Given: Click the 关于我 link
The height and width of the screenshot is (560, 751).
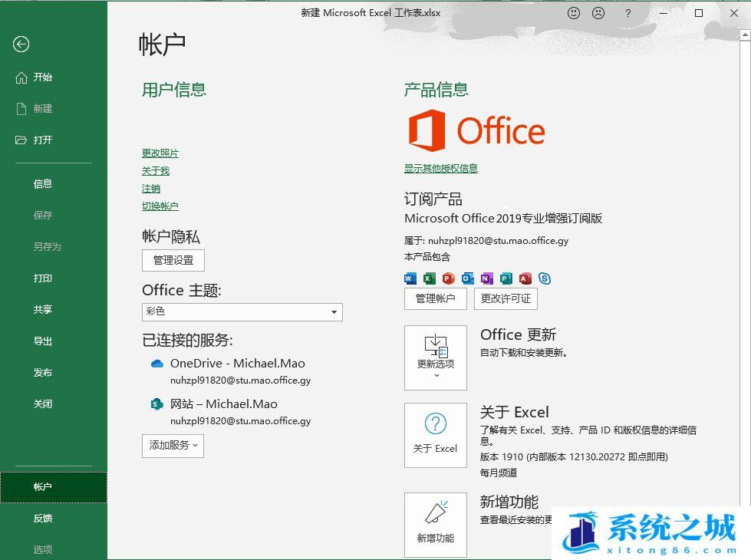Looking at the screenshot, I should 156,171.
